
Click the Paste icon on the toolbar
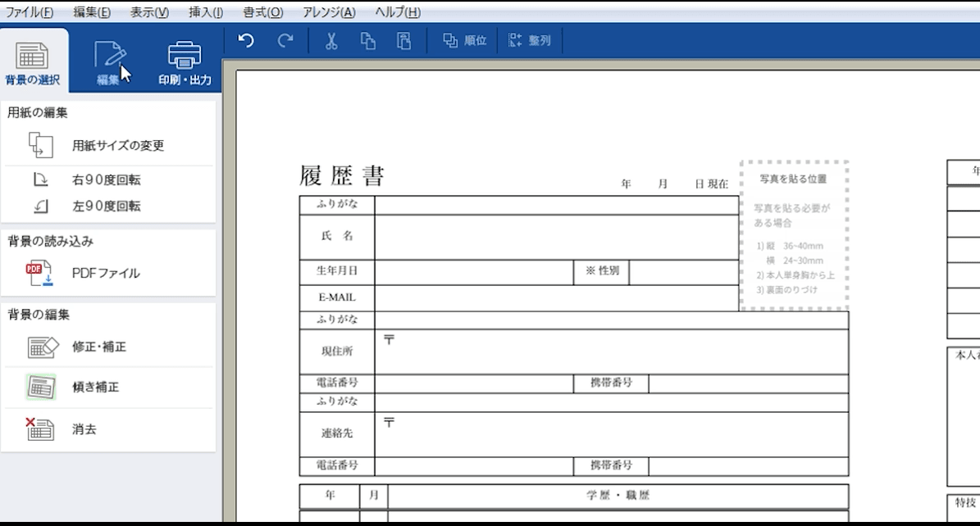[x=402, y=41]
